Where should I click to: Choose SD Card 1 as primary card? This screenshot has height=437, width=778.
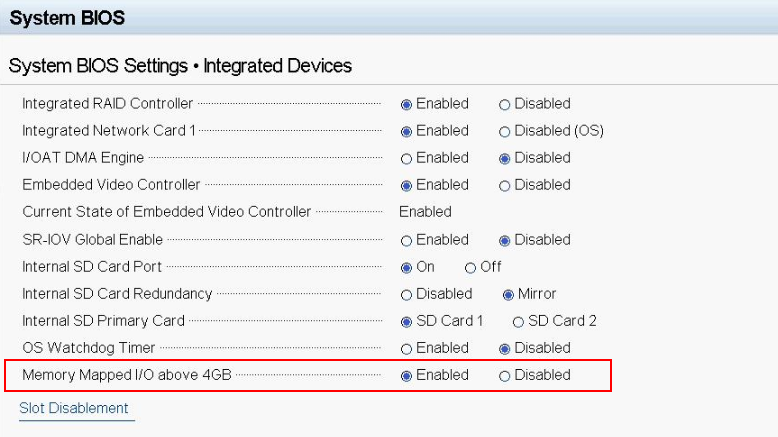coord(406,321)
